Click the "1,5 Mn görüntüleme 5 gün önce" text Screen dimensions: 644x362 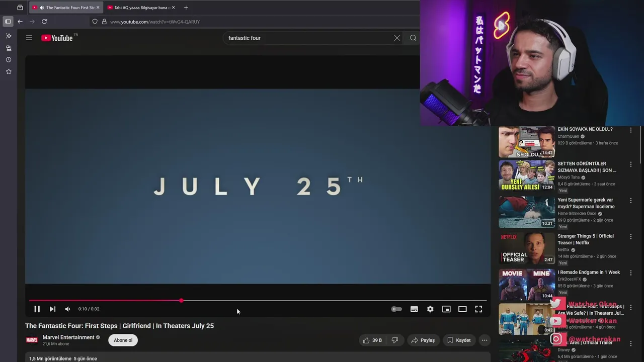63,358
